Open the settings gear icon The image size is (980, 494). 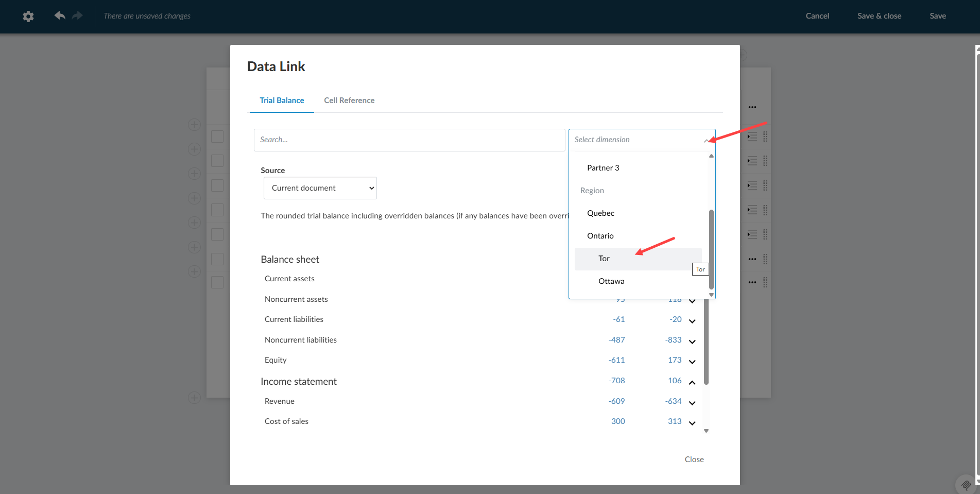pos(28,16)
